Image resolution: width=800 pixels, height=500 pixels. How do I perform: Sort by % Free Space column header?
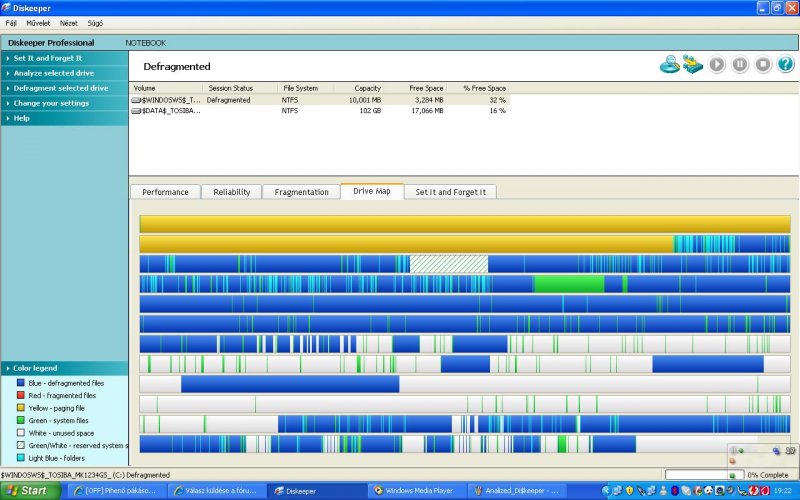click(x=478, y=88)
